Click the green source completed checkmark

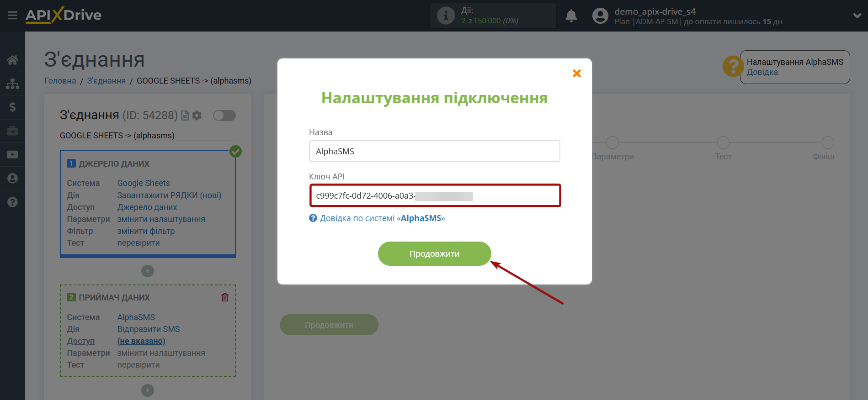point(235,151)
